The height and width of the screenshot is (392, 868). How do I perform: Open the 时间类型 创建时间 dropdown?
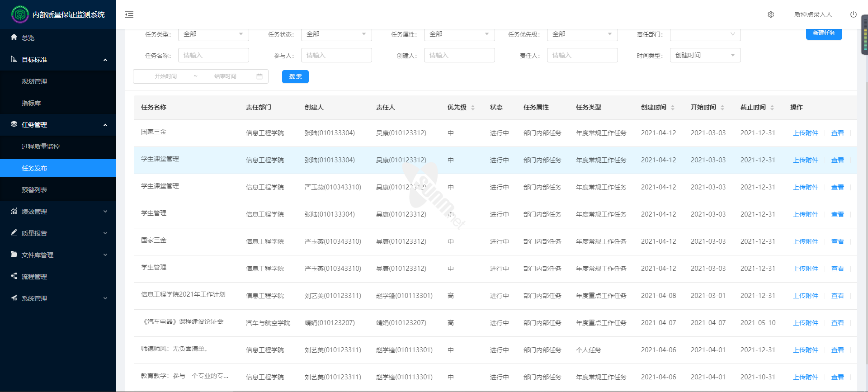(705, 55)
